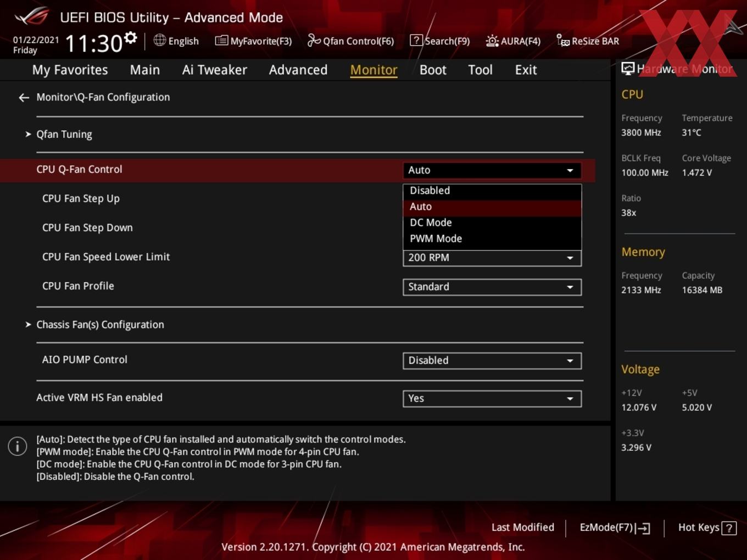The image size is (747, 560).
Task: Open MyFavorite(F3) list
Action: click(253, 41)
